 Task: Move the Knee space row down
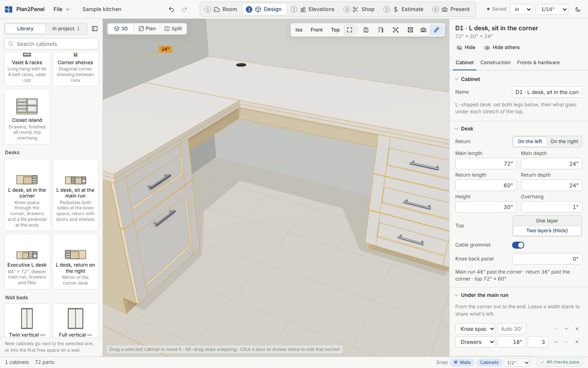(566, 329)
